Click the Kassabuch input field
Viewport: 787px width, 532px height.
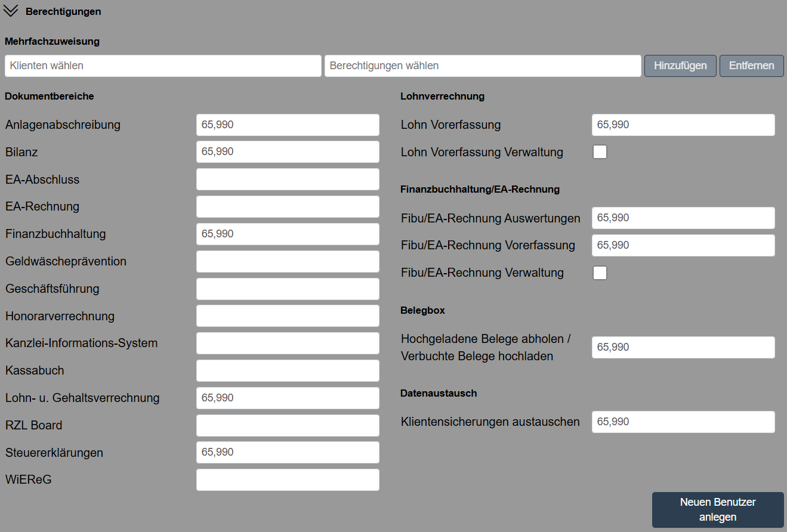288,370
